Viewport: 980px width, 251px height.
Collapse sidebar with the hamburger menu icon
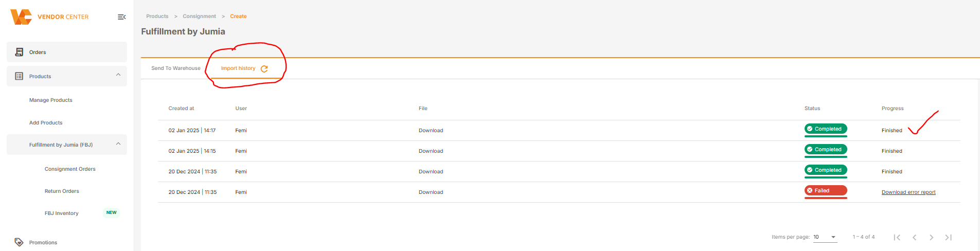(122, 17)
